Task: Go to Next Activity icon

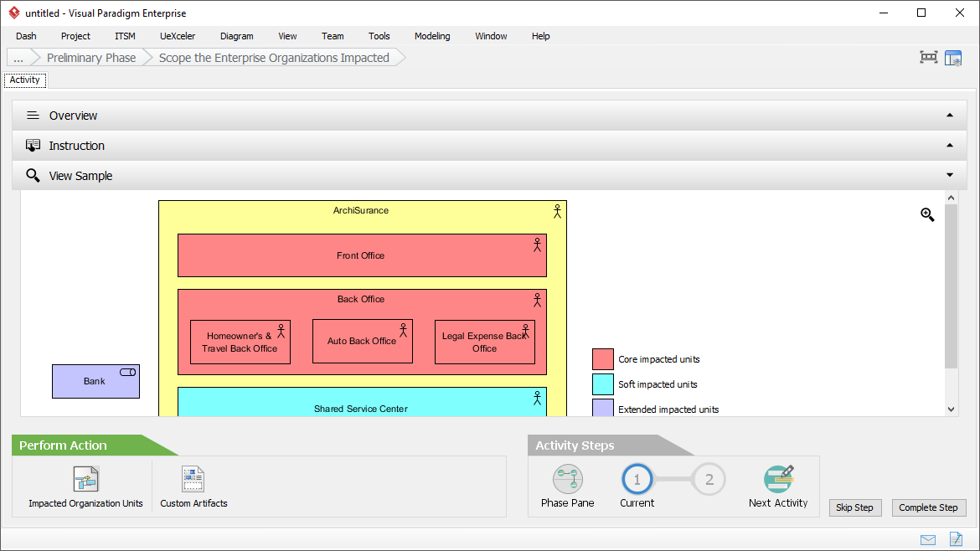Action: point(778,479)
